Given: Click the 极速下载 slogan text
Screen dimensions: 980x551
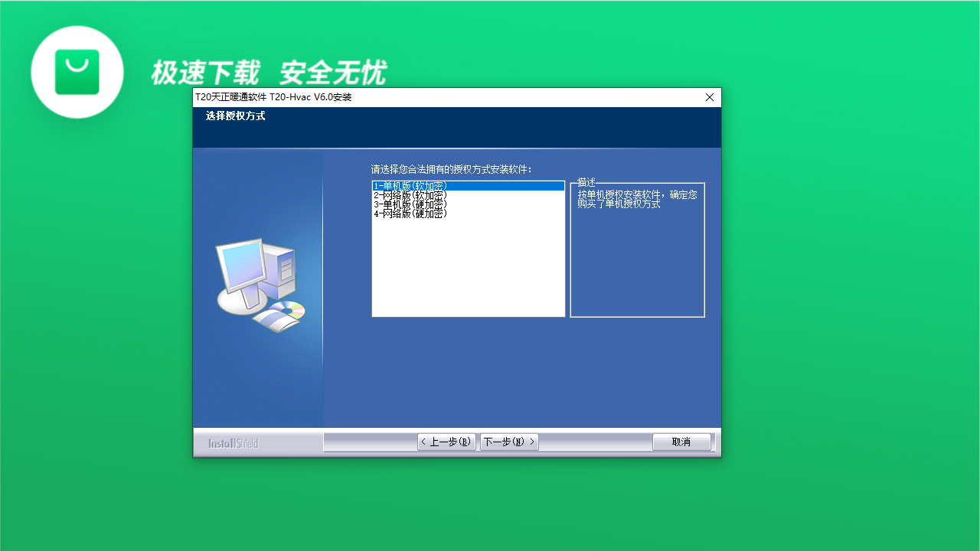Looking at the screenshot, I should [x=205, y=73].
